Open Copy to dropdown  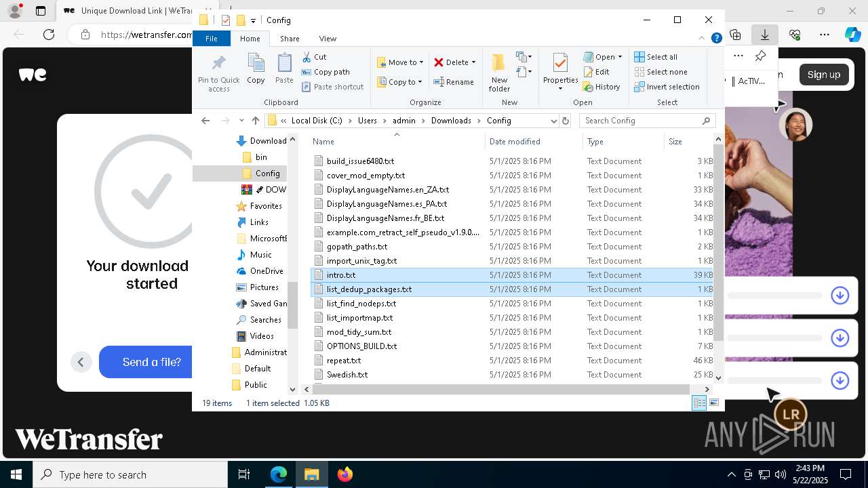coord(399,82)
